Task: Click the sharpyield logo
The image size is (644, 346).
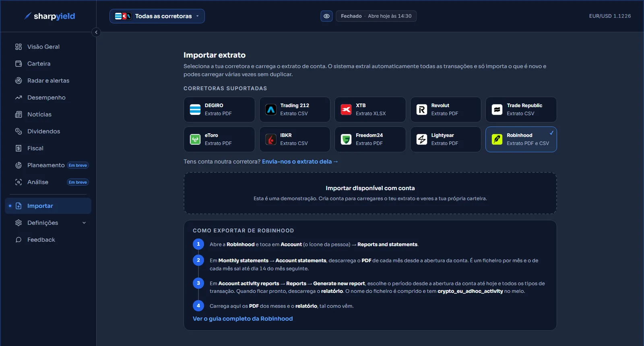Action: [50, 16]
